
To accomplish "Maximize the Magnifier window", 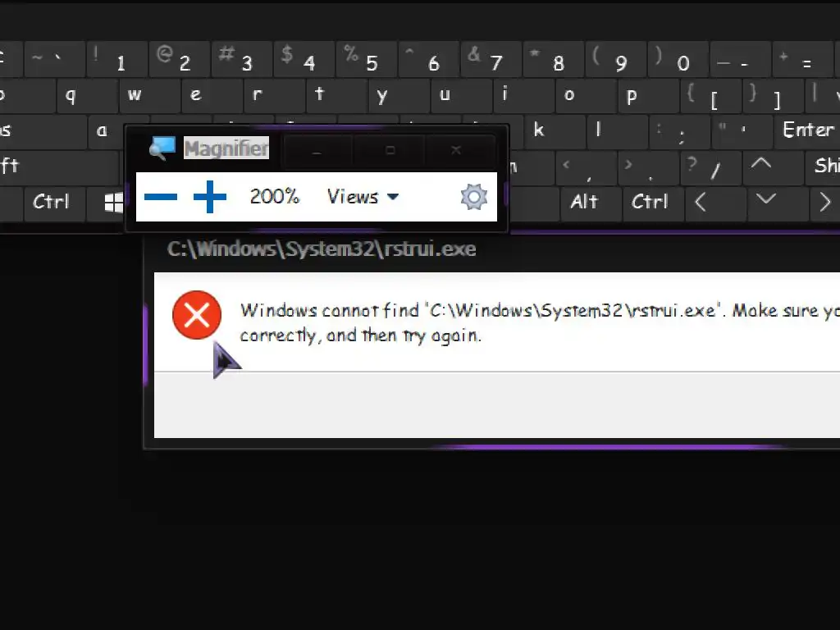I will tap(390, 151).
